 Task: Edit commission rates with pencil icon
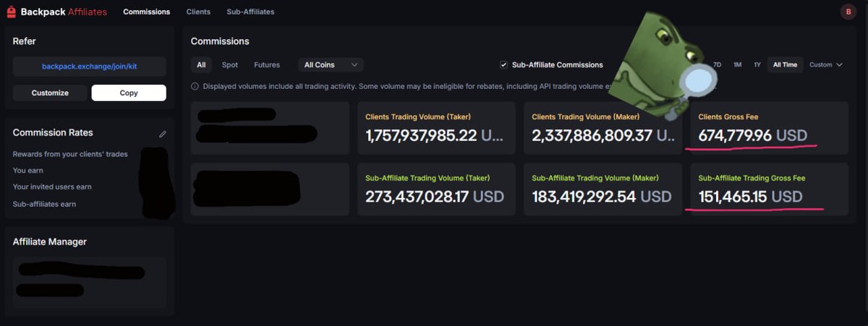(x=163, y=134)
